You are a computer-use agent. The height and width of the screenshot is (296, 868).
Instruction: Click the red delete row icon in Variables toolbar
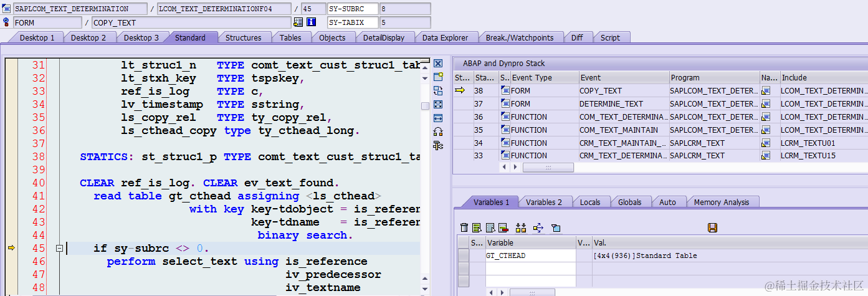[x=503, y=227]
